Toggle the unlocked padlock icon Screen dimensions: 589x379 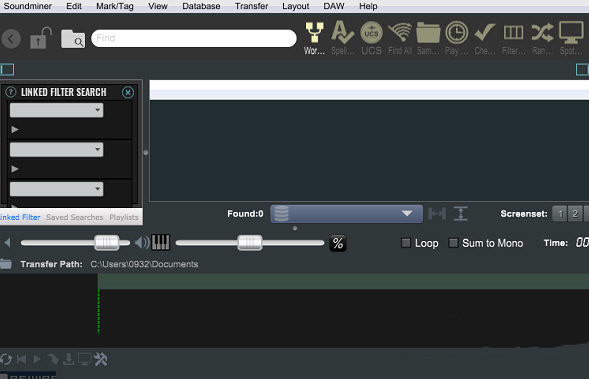[x=40, y=38]
